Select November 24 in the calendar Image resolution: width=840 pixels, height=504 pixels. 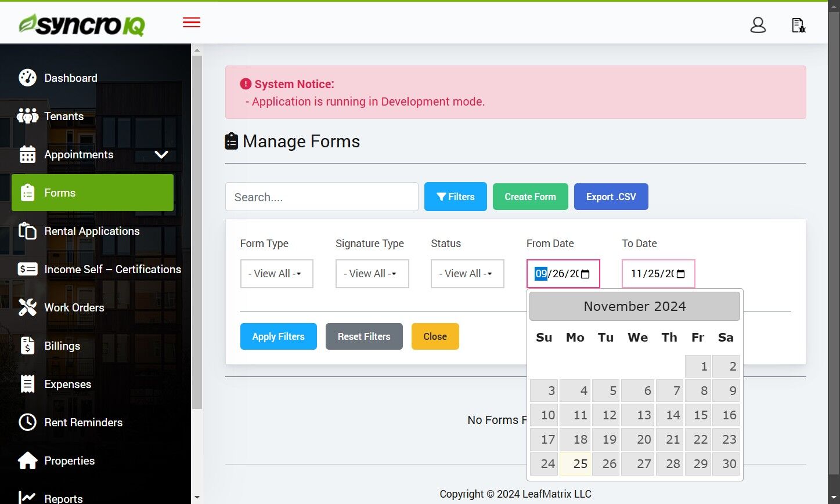[544, 463]
